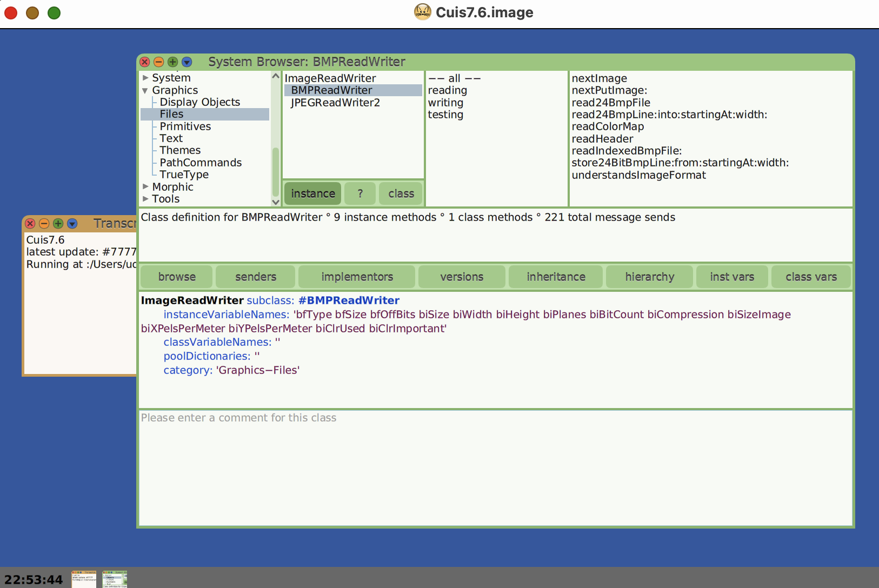
Task: Select the TrueType subcategory
Action: [184, 175]
